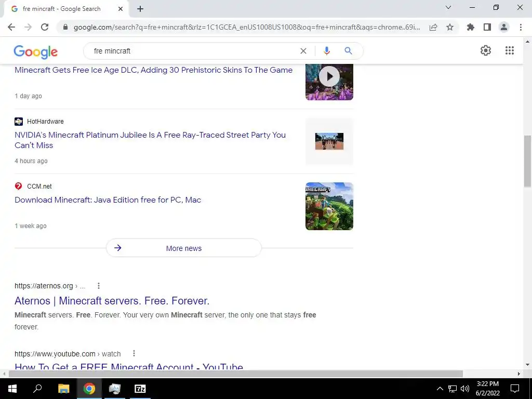This screenshot has height=399, width=532.
Task: Click the 'More news' button
Action: tap(183, 248)
